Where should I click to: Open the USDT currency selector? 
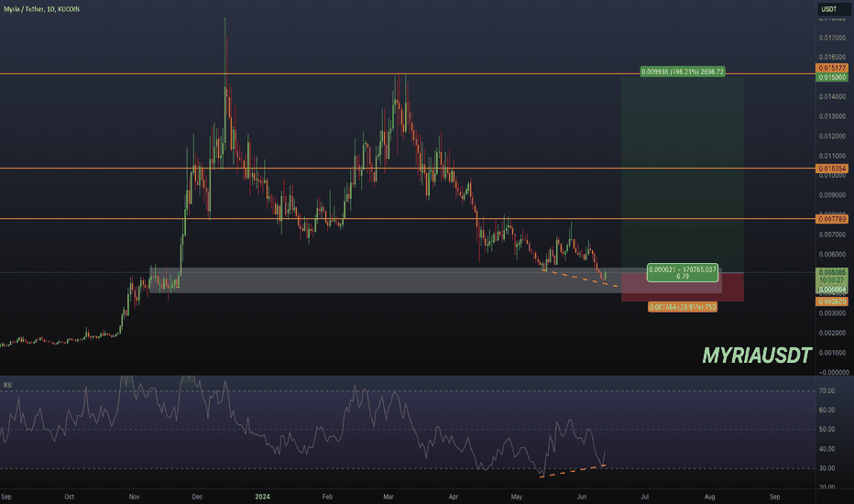click(832, 9)
